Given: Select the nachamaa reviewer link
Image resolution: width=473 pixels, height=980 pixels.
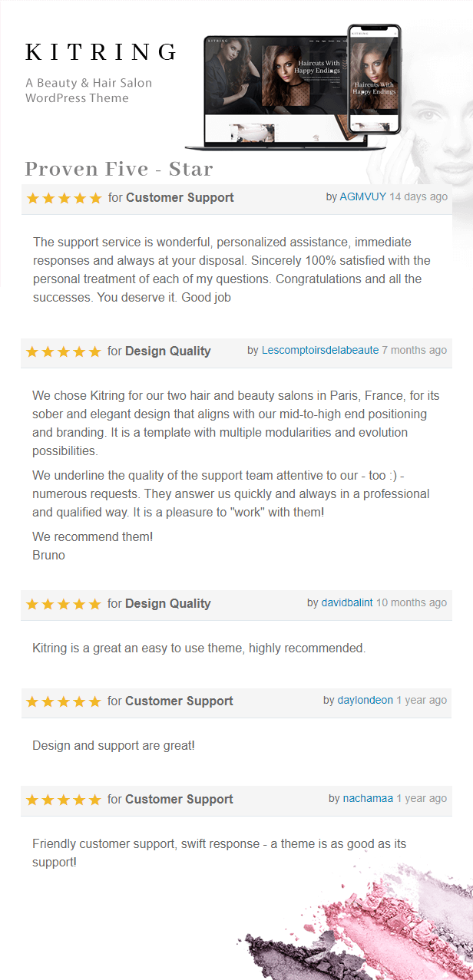Looking at the screenshot, I should click(x=369, y=799).
